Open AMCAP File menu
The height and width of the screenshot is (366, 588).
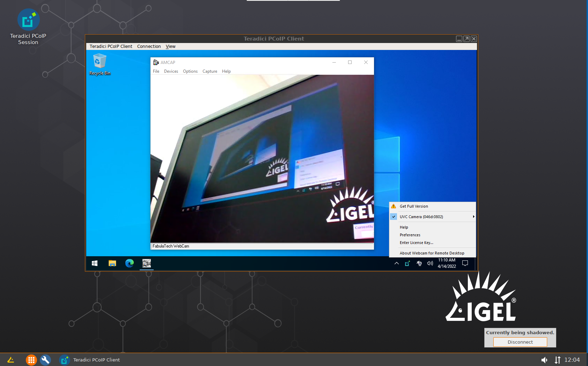[x=156, y=71]
